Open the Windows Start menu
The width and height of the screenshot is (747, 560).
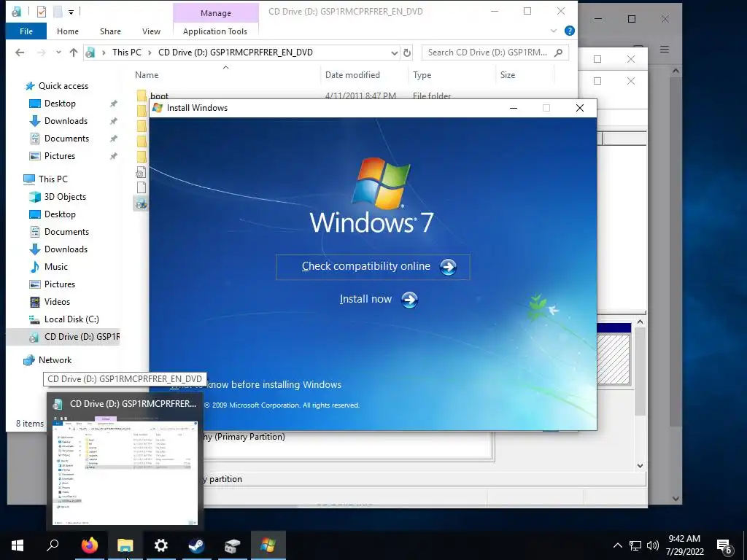click(x=18, y=545)
